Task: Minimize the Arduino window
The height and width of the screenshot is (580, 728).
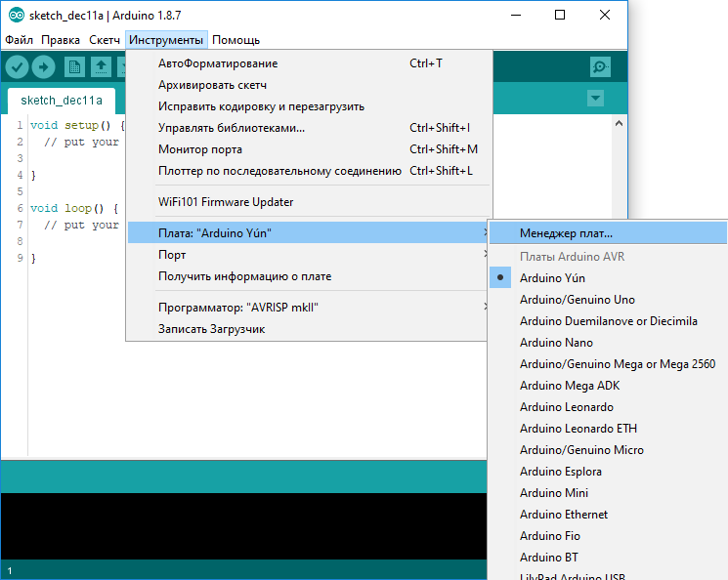Action: coord(516,16)
